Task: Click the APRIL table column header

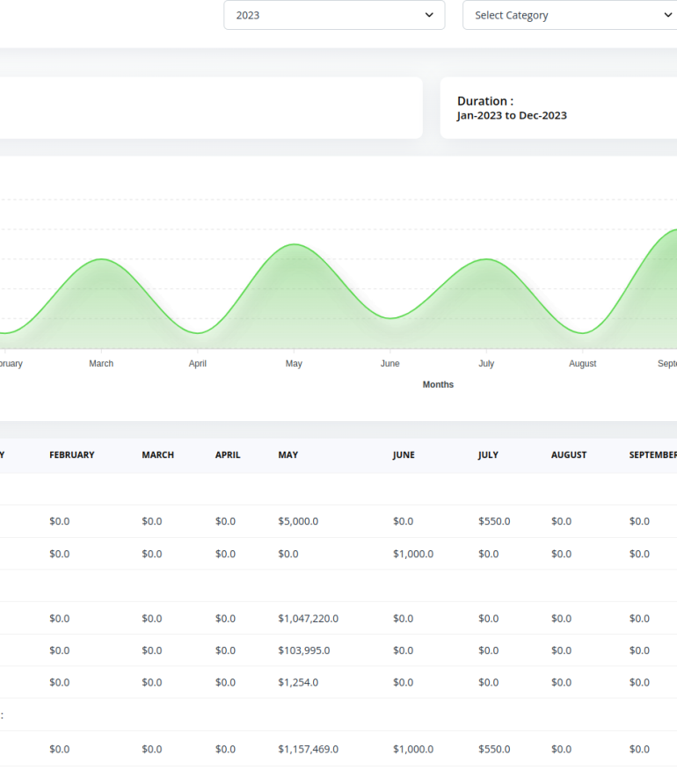Action: (228, 455)
